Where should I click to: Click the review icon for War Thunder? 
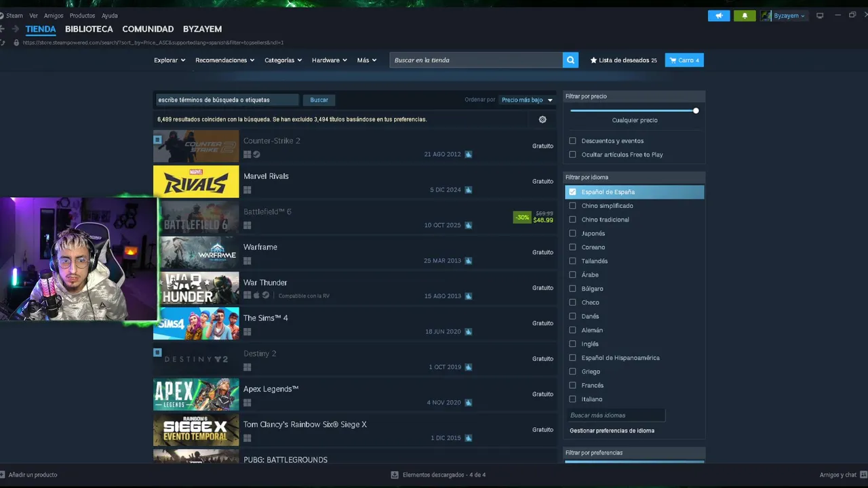[469, 296]
